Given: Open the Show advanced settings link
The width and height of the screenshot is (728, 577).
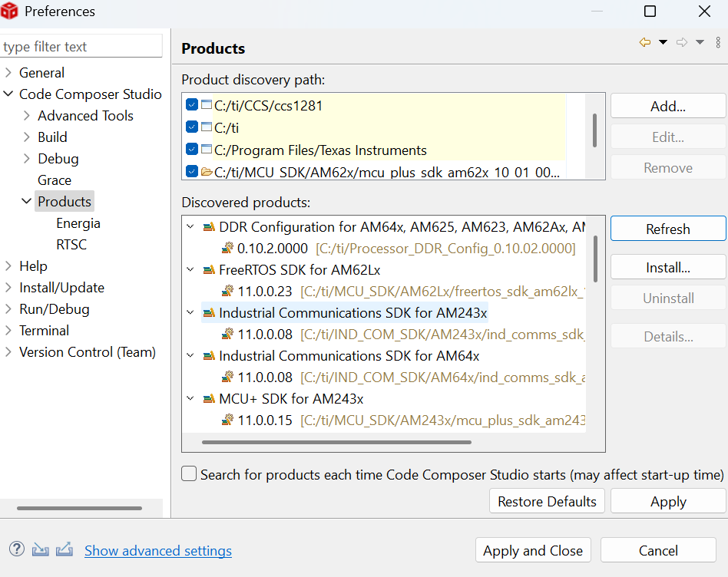Looking at the screenshot, I should pyautogui.click(x=157, y=551).
